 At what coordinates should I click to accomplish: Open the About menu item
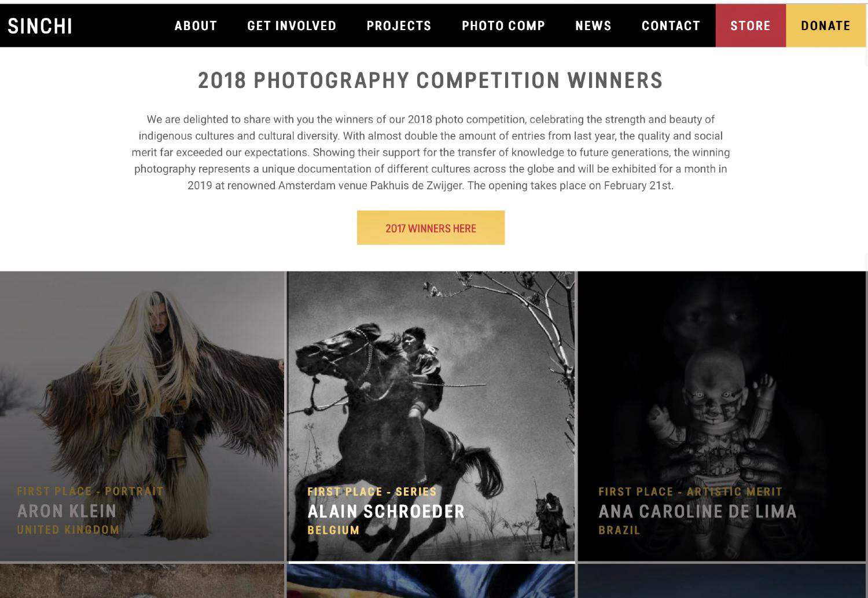click(196, 26)
